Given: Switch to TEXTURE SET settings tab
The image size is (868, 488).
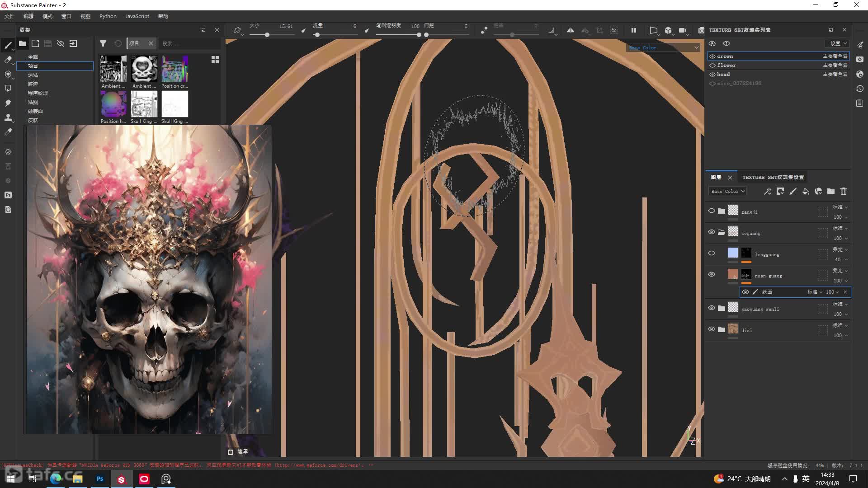Looking at the screenshot, I should 773,177.
